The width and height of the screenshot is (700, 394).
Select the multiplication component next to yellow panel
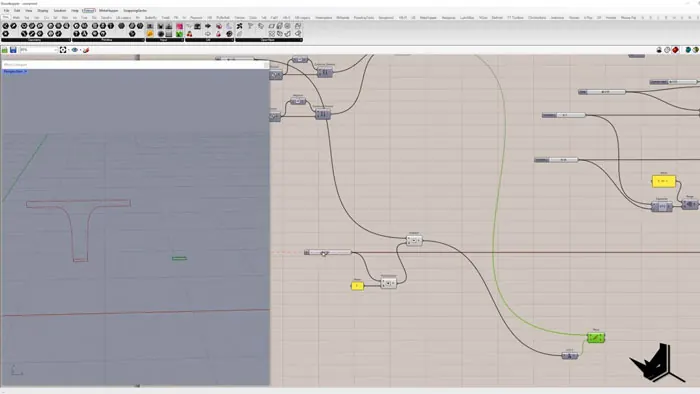388,283
